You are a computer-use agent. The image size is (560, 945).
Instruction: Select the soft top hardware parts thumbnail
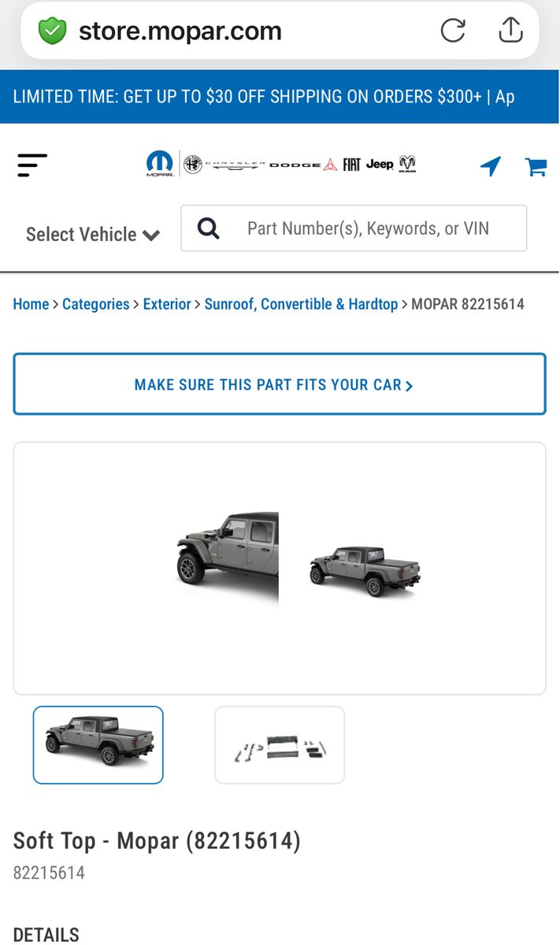click(280, 745)
